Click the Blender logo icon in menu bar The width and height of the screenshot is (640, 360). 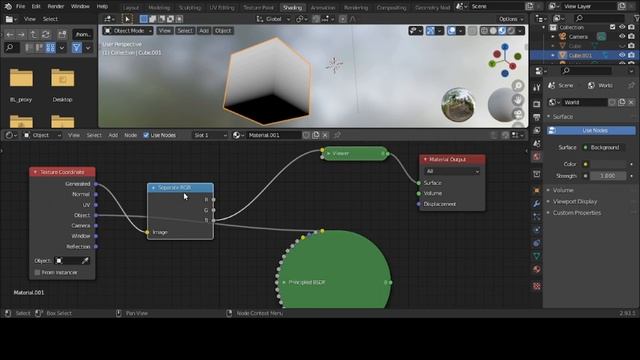8,6
